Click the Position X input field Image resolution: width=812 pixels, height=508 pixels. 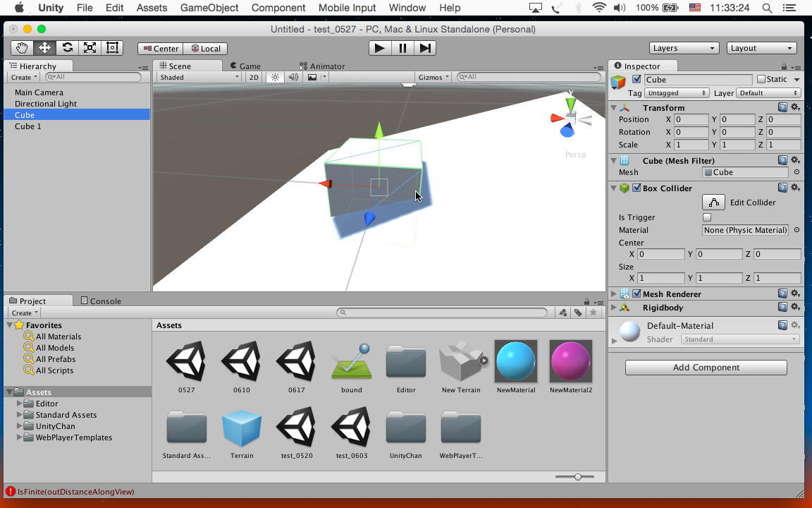click(691, 119)
